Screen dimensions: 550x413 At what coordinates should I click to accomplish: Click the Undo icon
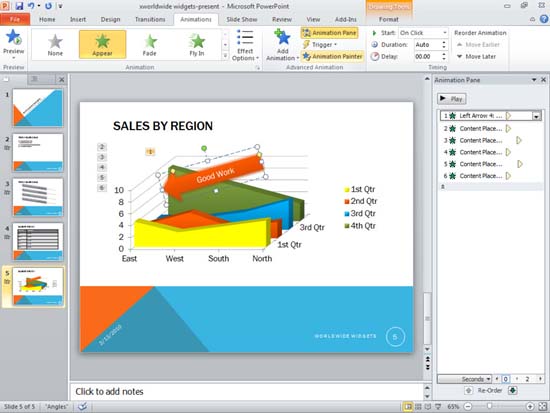point(31,6)
